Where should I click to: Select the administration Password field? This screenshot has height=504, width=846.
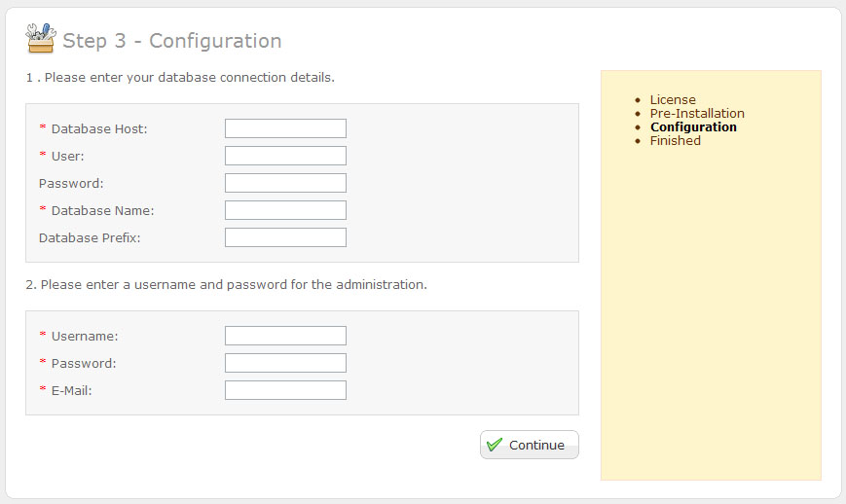pos(285,363)
